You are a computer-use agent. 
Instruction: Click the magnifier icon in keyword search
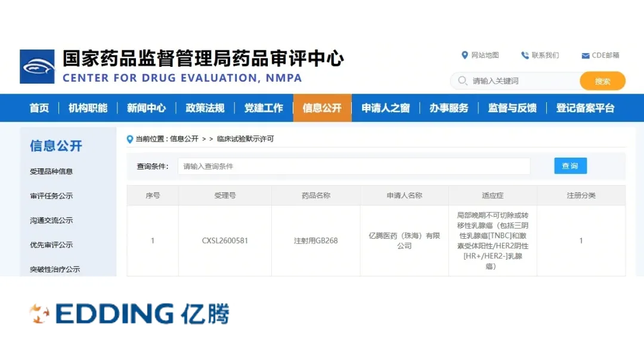point(463,81)
